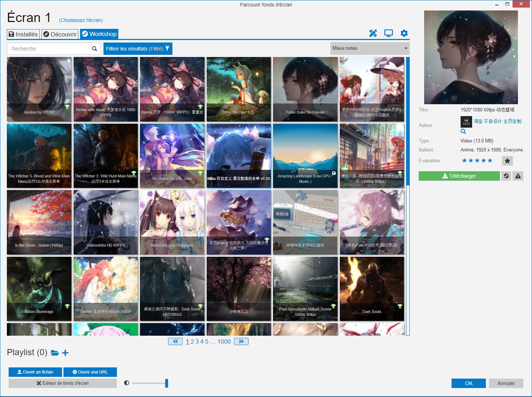532x397 pixels.
Task: Select Witcher 3 Blood and Wine thumbnail
Action: 39,156
